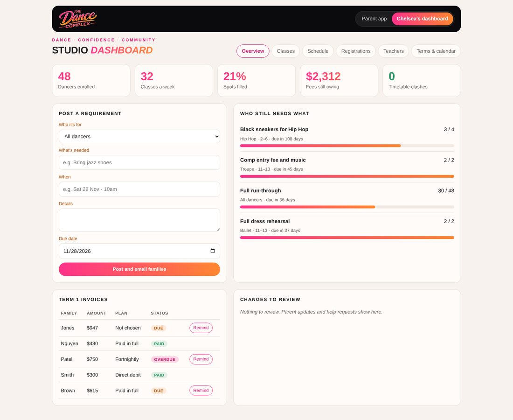Go to the Classes tab
Screen dimensions: 513x420
[285, 51]
